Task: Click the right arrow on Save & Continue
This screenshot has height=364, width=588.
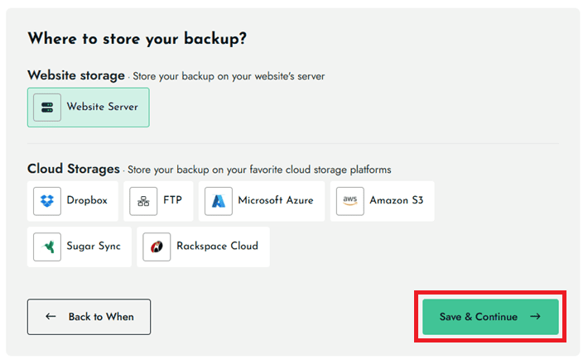Action: pyautogui.click(x=535, y=317)
